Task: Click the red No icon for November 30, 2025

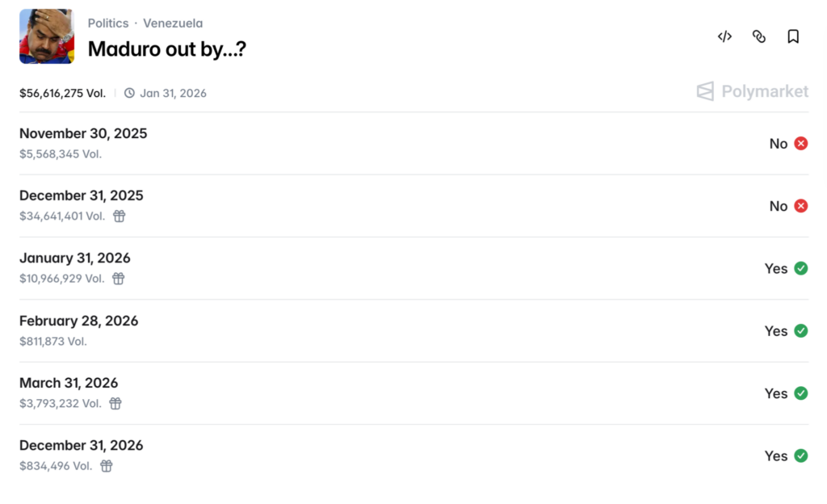Action: pyautogui.click(x=800, y=144)
